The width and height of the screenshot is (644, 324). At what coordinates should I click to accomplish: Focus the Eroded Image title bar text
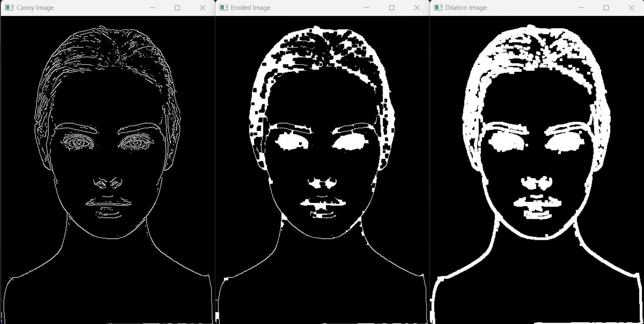251,8
